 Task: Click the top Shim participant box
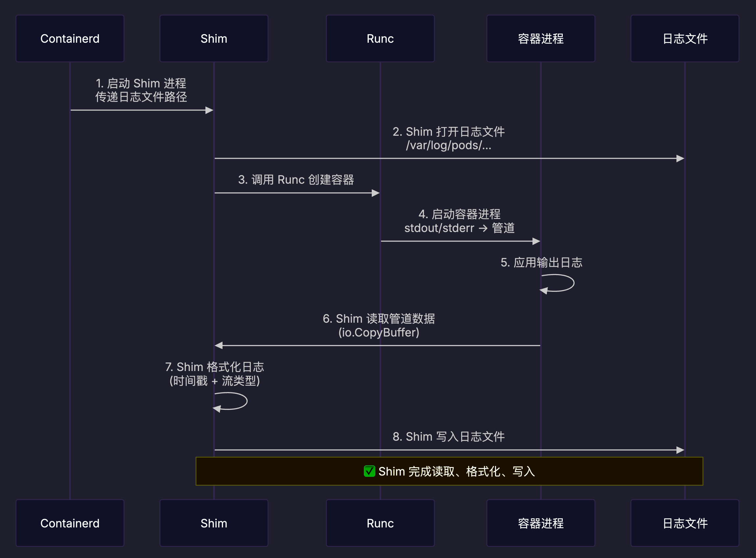(x=214, y=38)
